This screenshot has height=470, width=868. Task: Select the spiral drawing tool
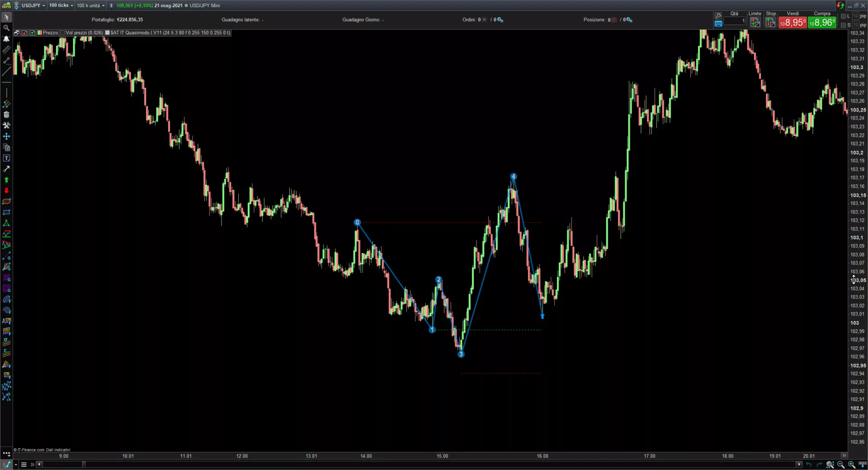coord(6,310)
